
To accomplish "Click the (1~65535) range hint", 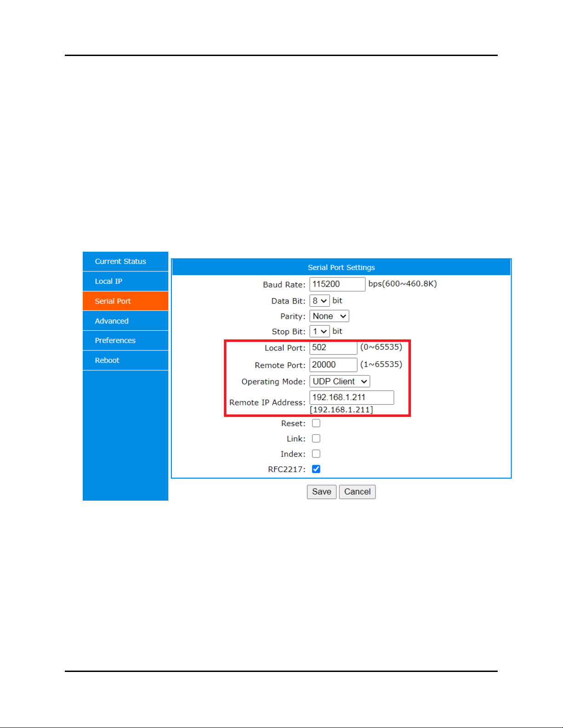I will pos(381,364).
